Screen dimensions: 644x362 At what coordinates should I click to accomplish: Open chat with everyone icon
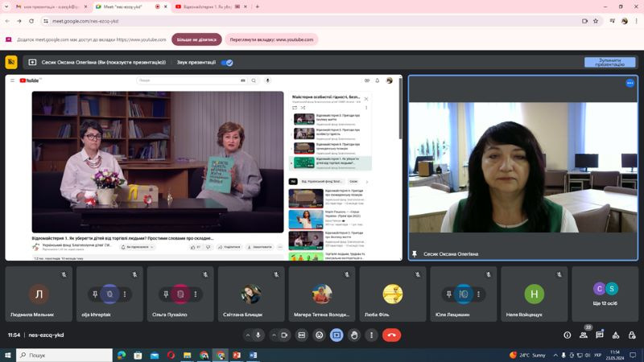(x=600, y=335)
